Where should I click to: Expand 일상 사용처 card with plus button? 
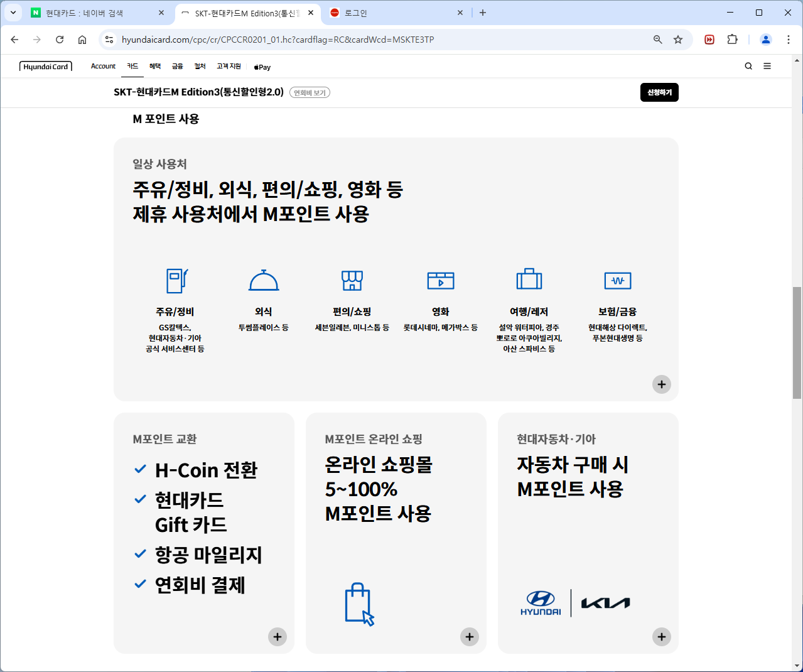(662, 384)
